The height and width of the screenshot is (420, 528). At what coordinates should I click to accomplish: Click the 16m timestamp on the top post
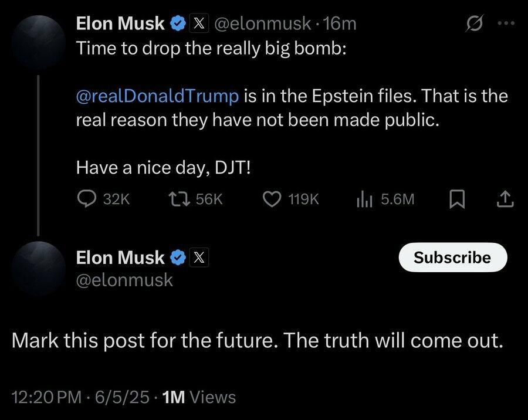coord(344,23)
